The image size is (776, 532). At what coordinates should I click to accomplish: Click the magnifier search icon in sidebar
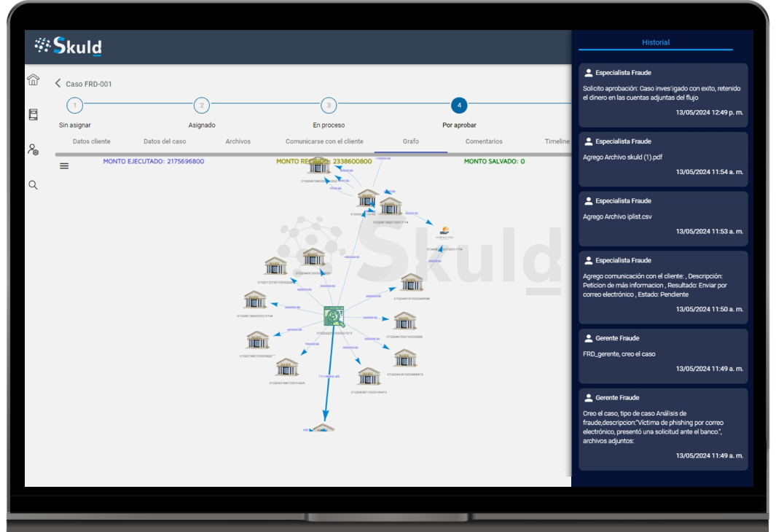click(x=33, y=185)
